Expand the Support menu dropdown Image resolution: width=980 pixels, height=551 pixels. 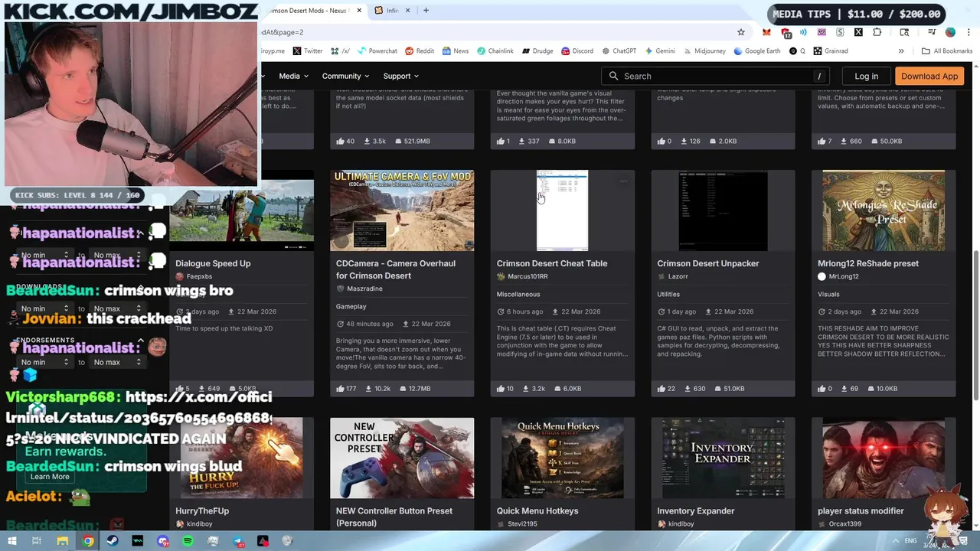[401, 76]
